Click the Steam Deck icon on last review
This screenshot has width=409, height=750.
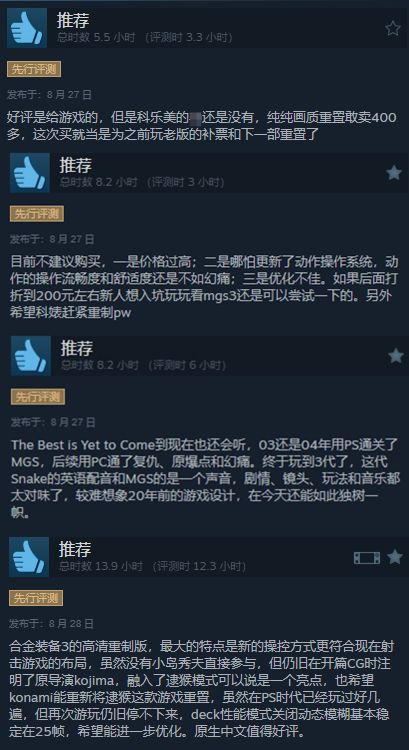click(x=367, y=557)
